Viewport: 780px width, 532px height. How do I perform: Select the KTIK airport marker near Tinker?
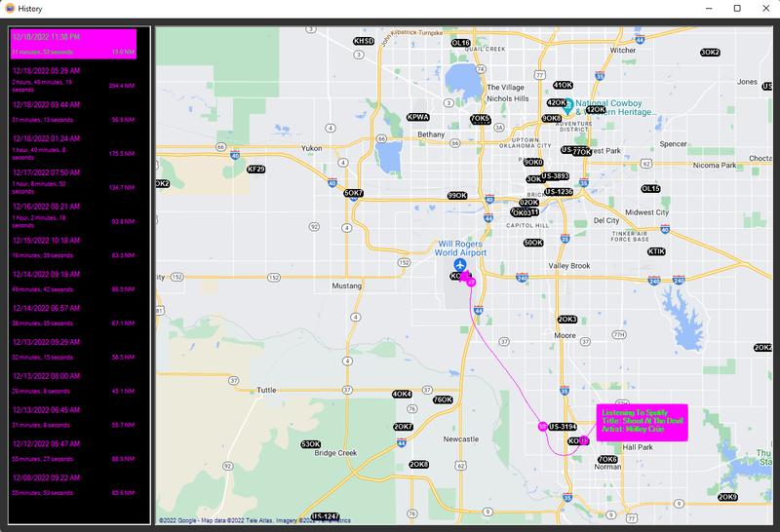pyautogui.click(x=657, y=251)
